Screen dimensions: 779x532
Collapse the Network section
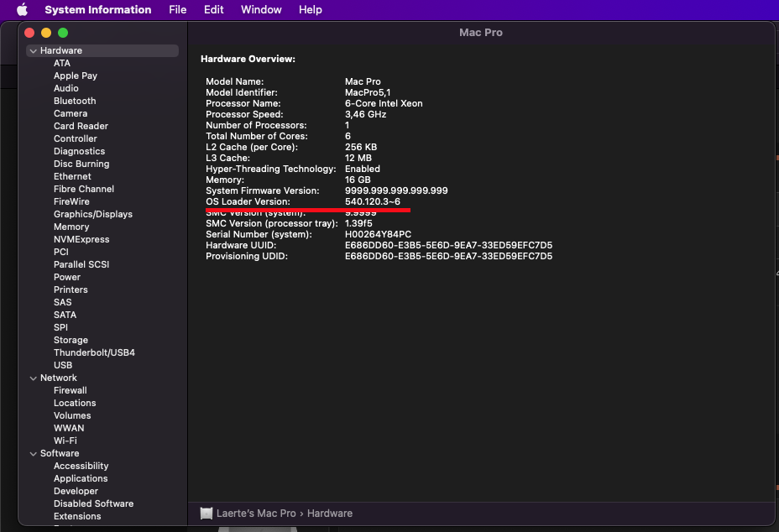pos(34,378)
